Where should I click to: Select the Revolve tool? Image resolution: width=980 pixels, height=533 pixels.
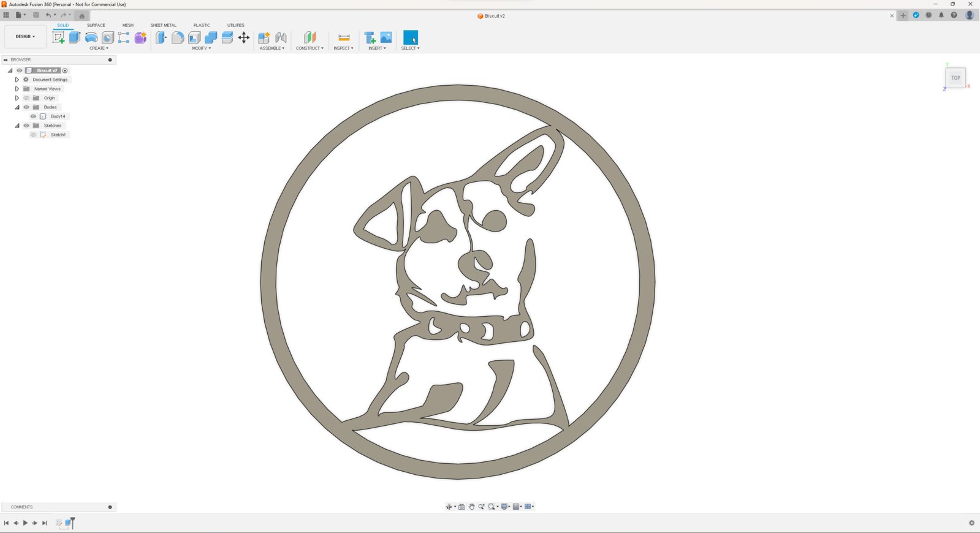(x=91, y=37)
